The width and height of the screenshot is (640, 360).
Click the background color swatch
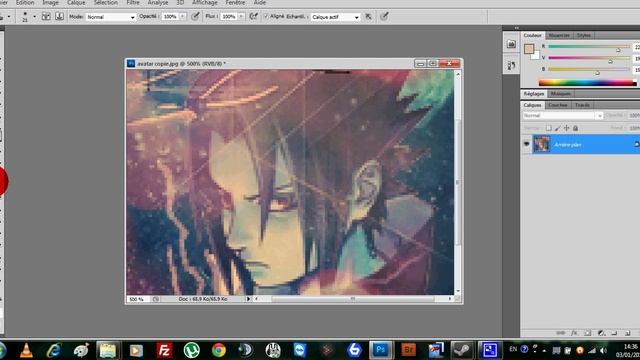click(536, 56)
